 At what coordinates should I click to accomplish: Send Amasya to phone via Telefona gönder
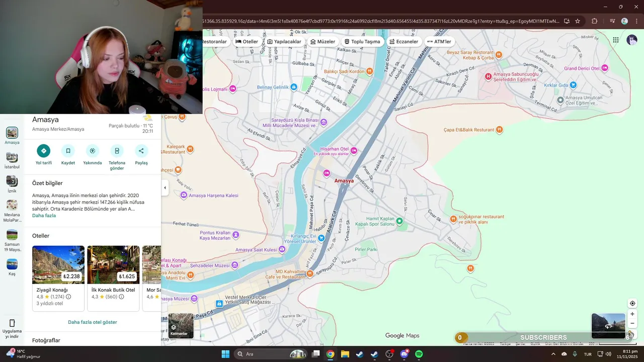(x=117, y=151)
